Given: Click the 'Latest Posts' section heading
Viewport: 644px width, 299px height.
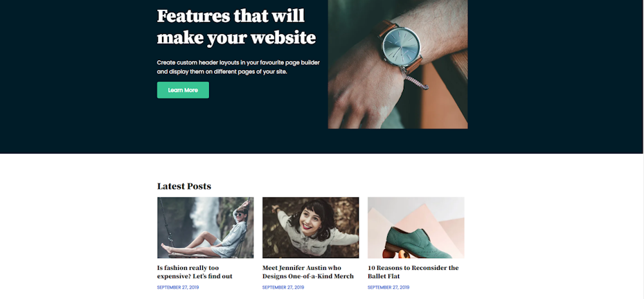Looking at the screenshot, I should click(184, 186).
